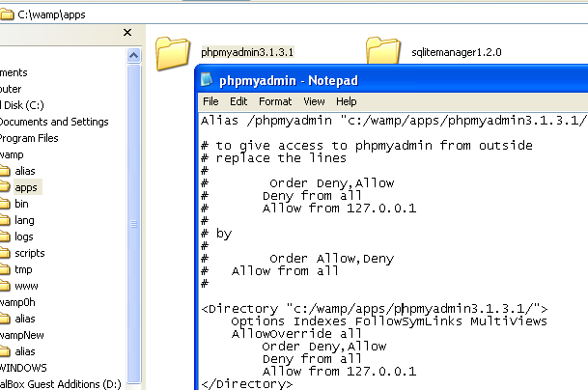Click the uncommented 'Order Deny,Allow' line
Screen dimensions: 588x390
(324, 347)
